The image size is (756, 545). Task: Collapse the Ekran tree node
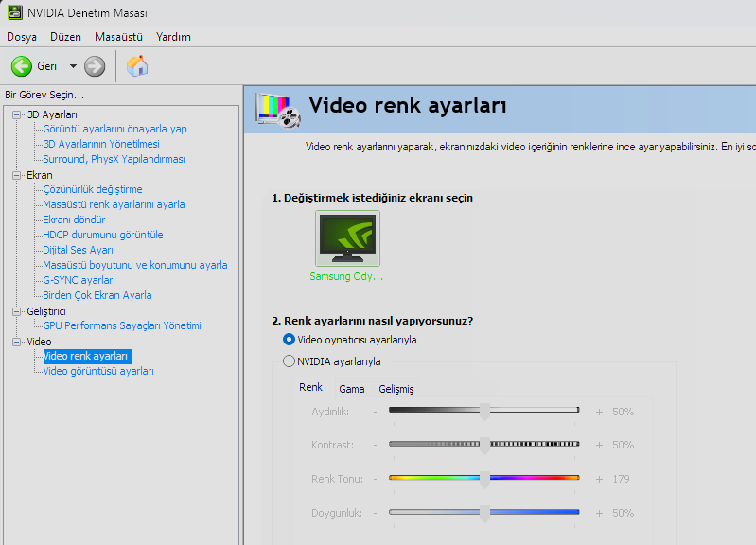[16, 175]
